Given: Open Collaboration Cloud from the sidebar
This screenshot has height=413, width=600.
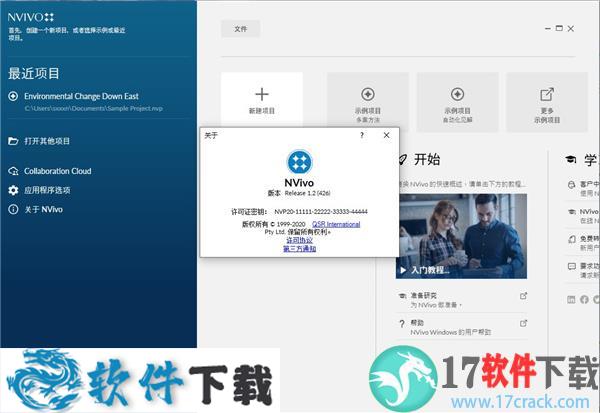Looking at the screenshot, I should tap(57, 171).
